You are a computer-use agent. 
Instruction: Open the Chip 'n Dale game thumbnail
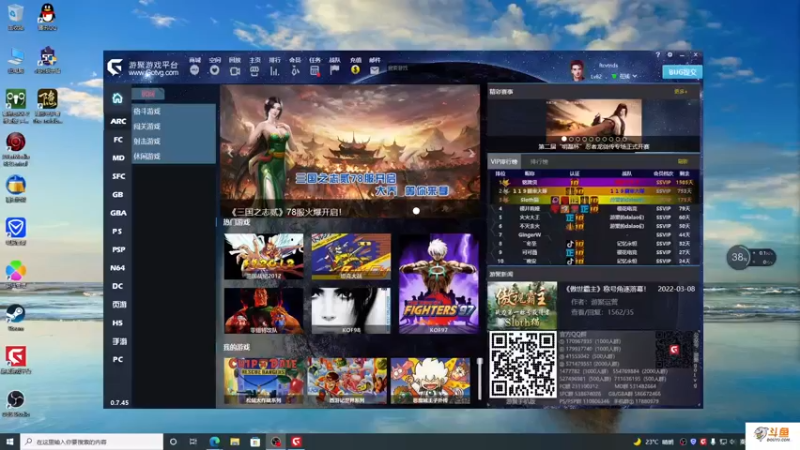coord(263,381)
